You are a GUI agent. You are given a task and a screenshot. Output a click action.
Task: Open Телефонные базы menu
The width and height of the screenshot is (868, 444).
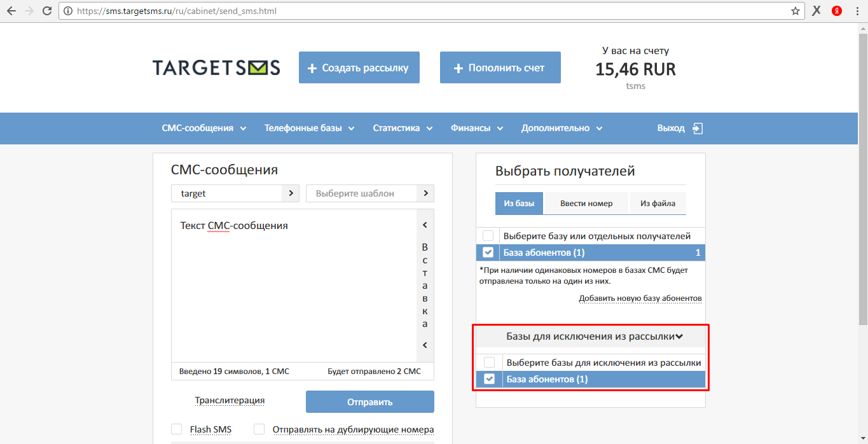tap(310, 128)
